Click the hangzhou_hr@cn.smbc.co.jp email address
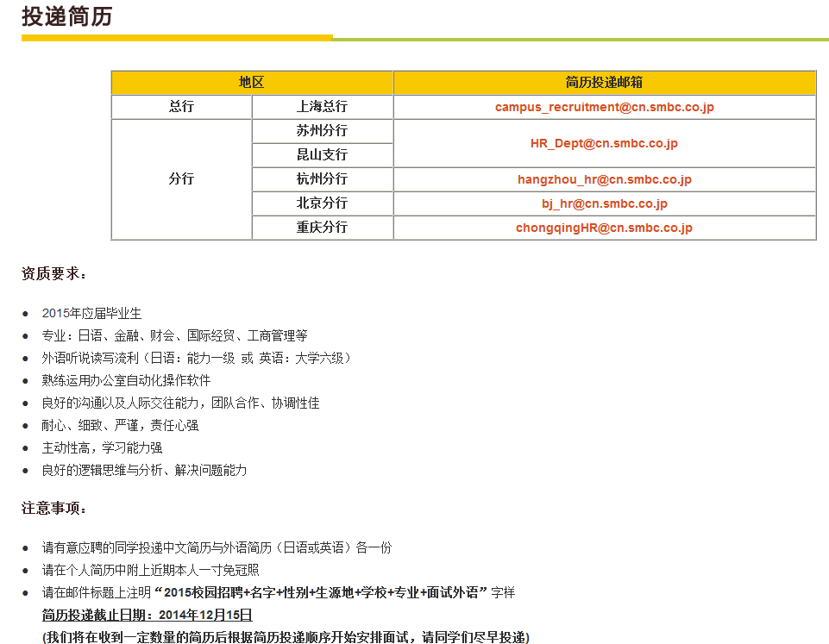 (x=604, y=180)
